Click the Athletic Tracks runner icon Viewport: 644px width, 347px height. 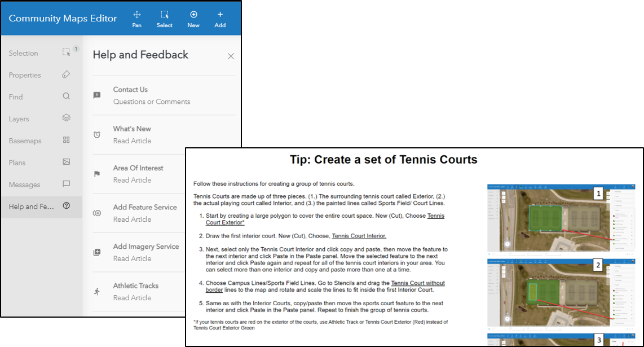tap(97, 292)
